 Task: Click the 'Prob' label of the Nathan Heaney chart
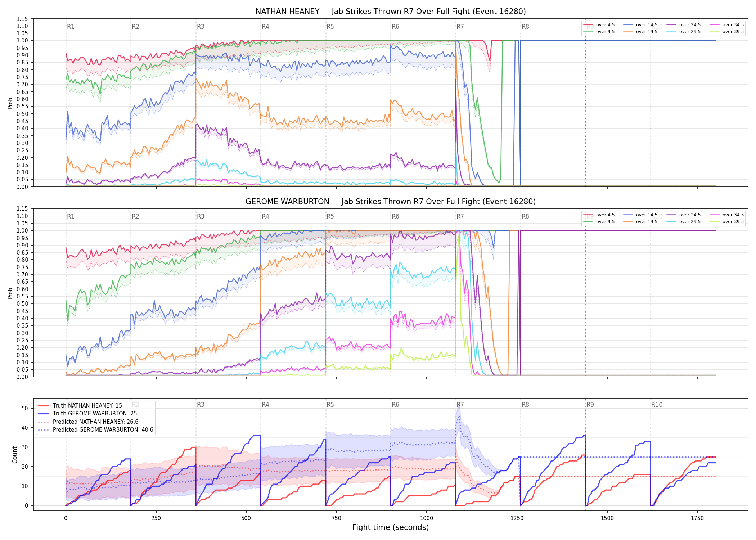coord(10,103)
